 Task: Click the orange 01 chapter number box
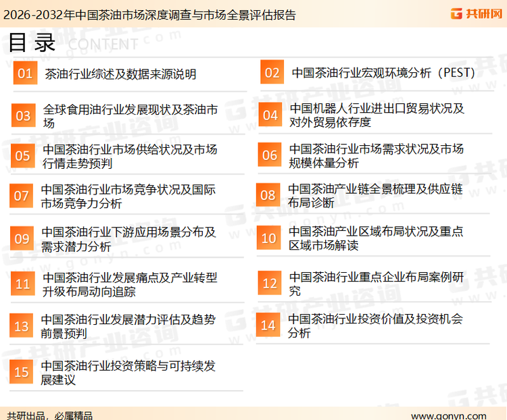pyautogui.click(x=25, y=73)
